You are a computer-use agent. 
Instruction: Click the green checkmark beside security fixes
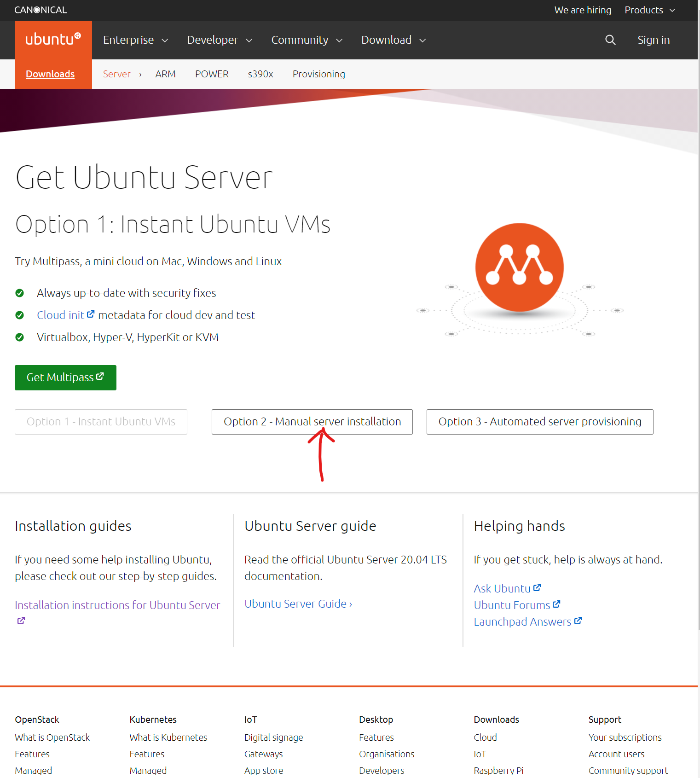[x=20, y=293]
